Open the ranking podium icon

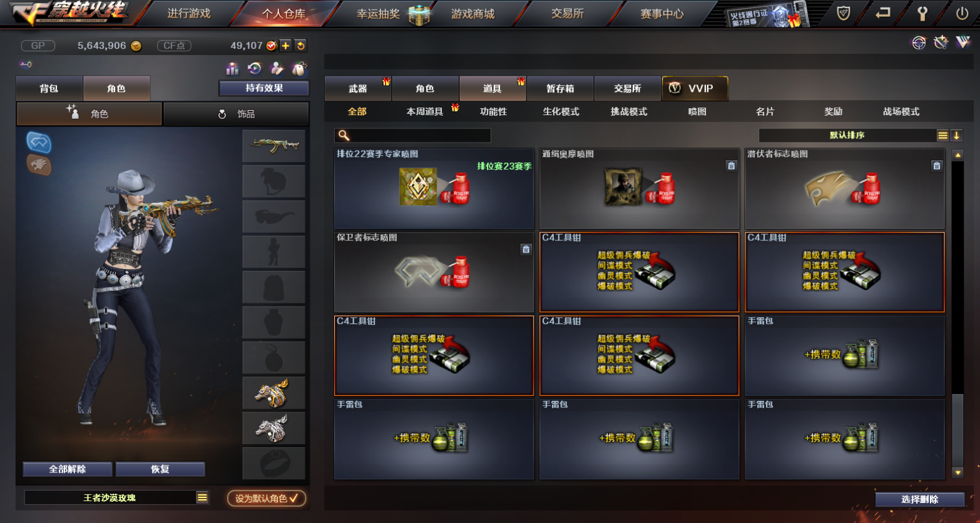point(232,68)
